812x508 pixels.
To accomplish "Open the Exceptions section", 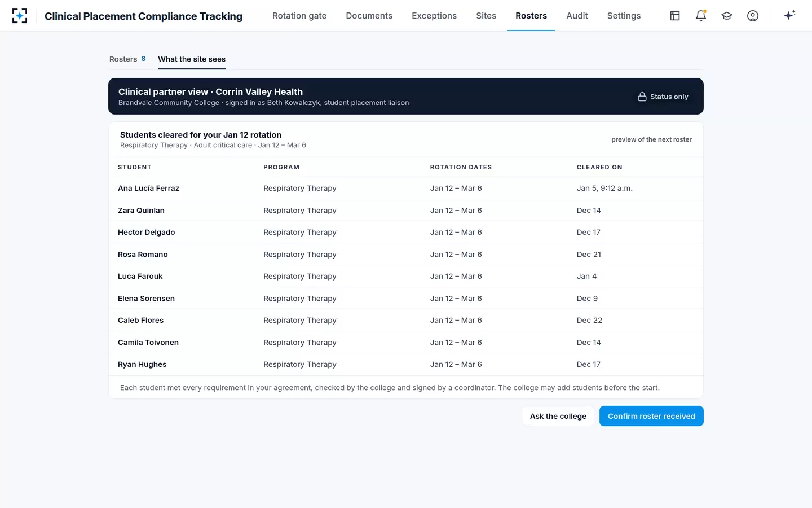I will (x=434, y=16).
